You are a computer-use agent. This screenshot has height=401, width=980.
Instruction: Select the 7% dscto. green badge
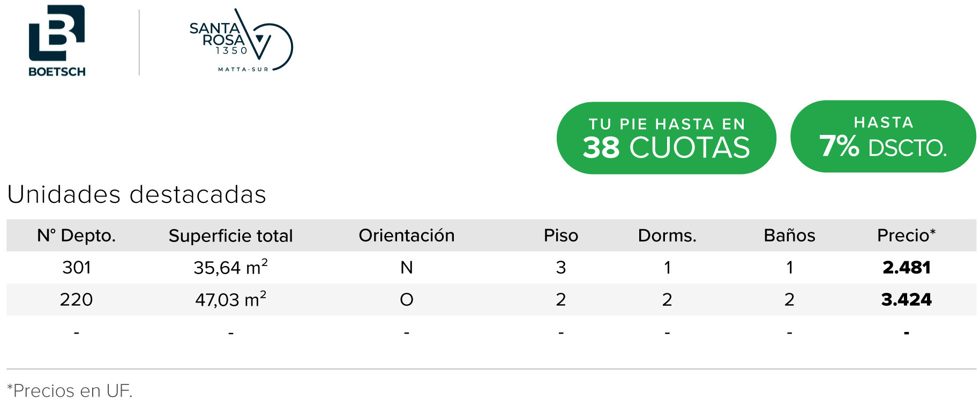tap(883, 137)
